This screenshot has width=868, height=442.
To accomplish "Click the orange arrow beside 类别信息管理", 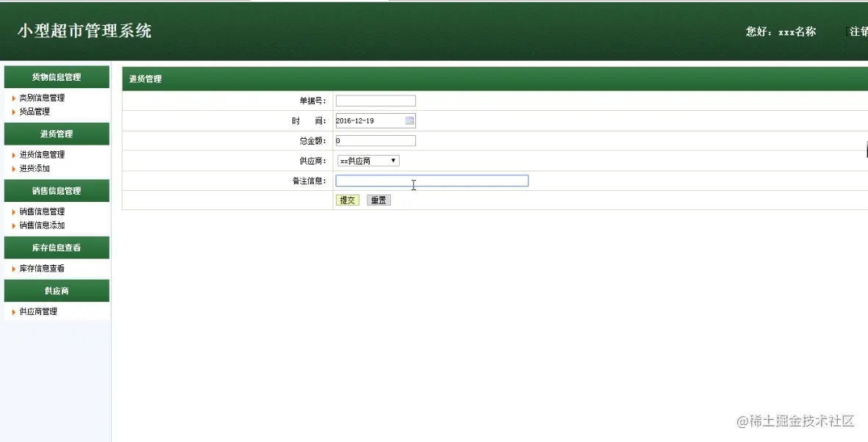I will click(x=14, y=98).
